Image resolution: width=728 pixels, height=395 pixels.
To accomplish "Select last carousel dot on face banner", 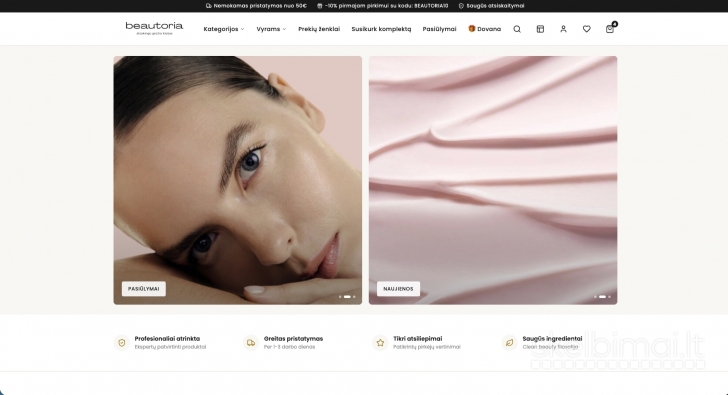I will pos(354,297).
